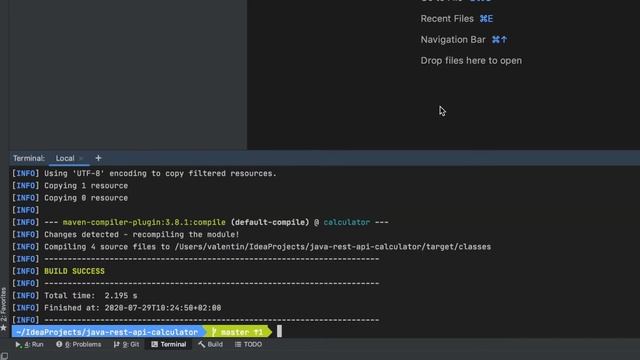Add a new terminal session with plus

click(x=98, y=158)
